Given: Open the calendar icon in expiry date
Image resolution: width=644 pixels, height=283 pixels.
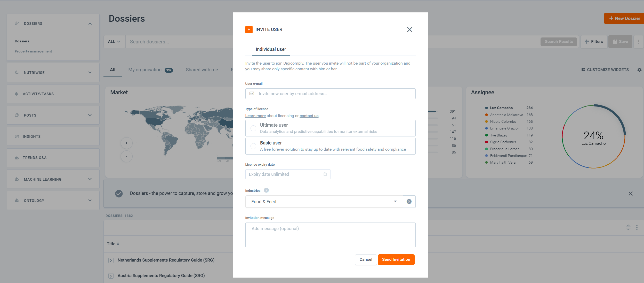Looking at the screenshot, I should pos(325,174).
